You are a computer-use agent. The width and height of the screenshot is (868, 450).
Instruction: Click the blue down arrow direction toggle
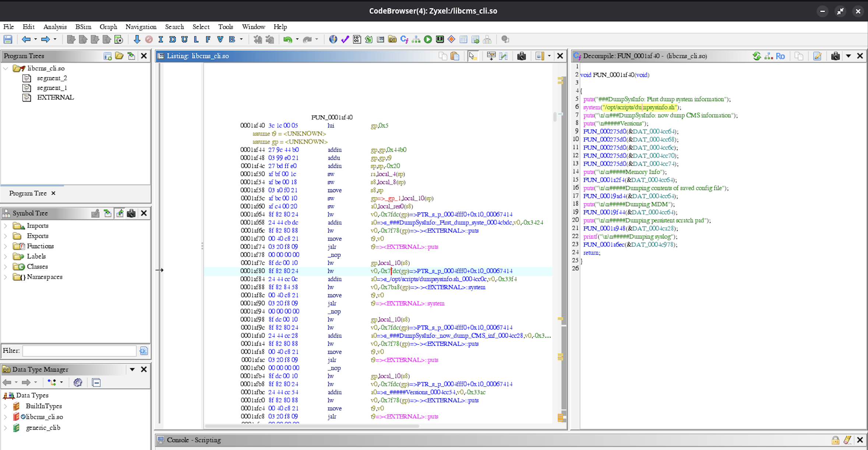click(137, 39)
